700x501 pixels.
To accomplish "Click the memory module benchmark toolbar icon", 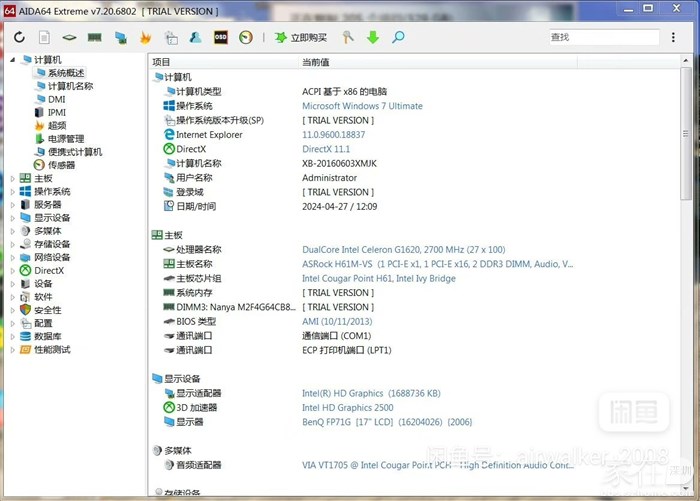I will 95,37.
